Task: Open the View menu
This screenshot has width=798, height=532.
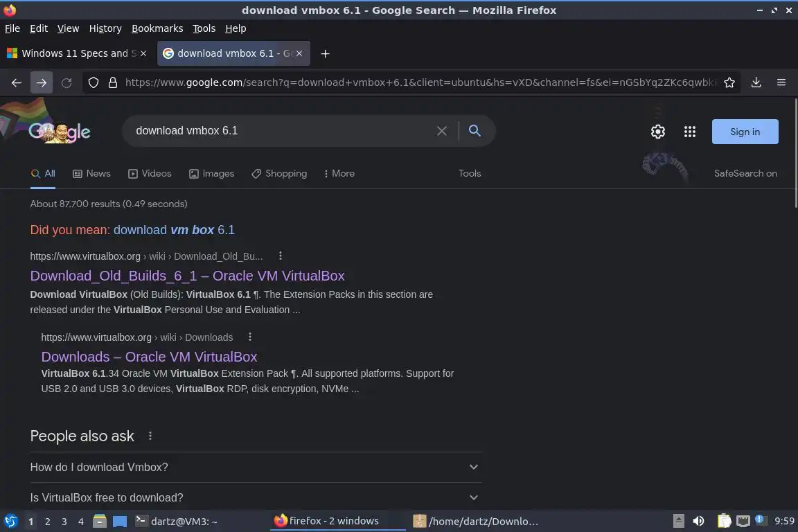Action: [68, 28]
